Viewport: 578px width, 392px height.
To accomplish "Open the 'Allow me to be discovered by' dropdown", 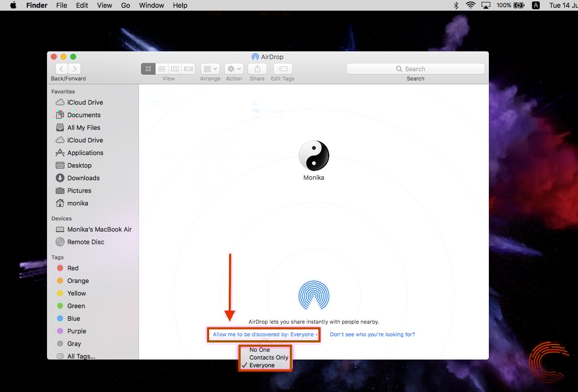I will point(265,334).
